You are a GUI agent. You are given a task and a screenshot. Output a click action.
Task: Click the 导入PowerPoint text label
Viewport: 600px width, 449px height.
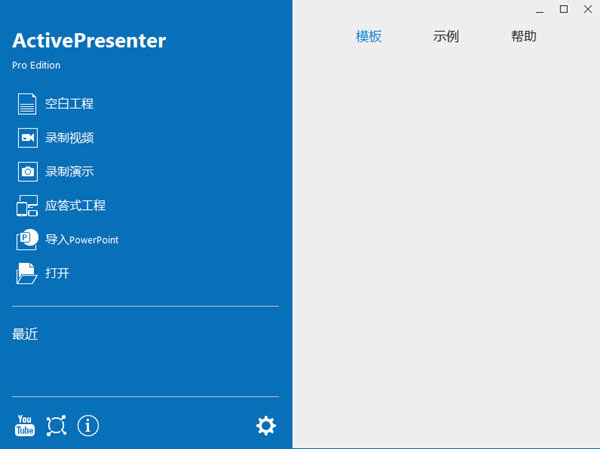pos(82,240)
